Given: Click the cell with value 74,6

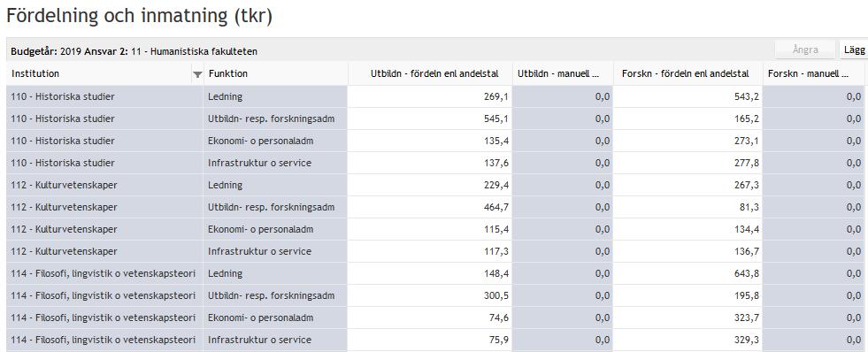Looking at the screenshot, I should pos(430,318).
